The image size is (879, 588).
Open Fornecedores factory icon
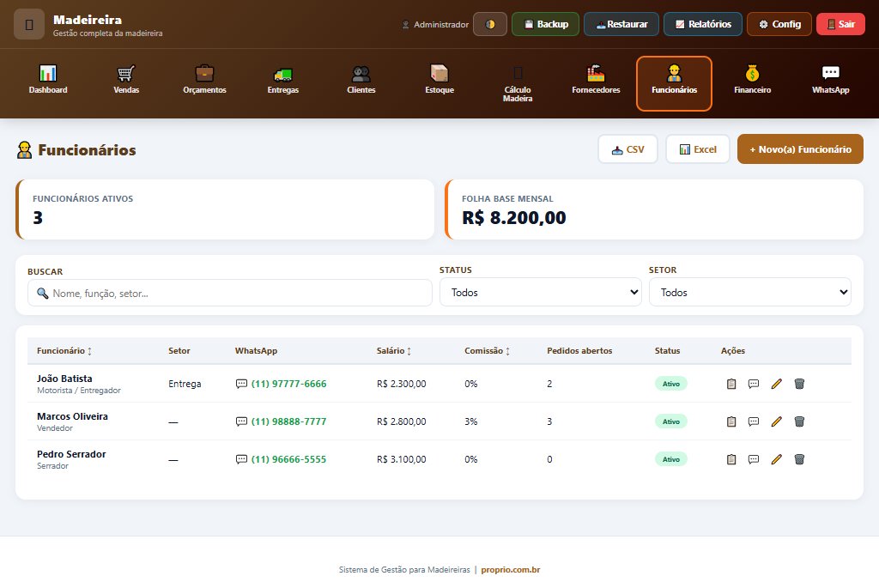coord(596,74)
